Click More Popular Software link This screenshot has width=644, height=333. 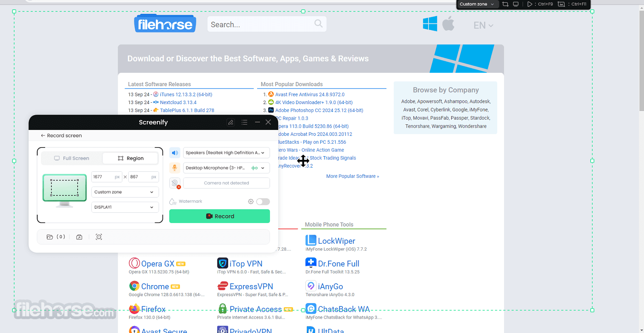pyautogui.click(x=353, y=176)
